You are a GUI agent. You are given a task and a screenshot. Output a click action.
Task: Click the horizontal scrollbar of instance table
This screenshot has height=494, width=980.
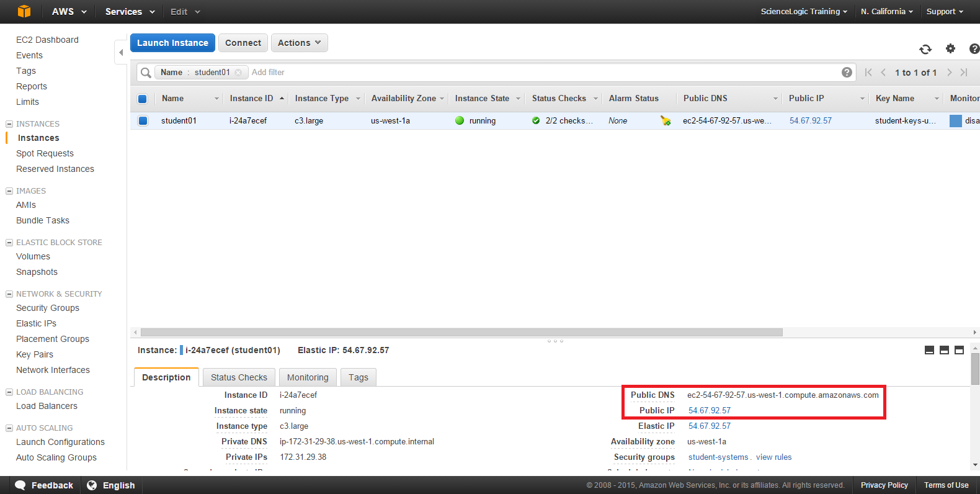tap(461, 332)
